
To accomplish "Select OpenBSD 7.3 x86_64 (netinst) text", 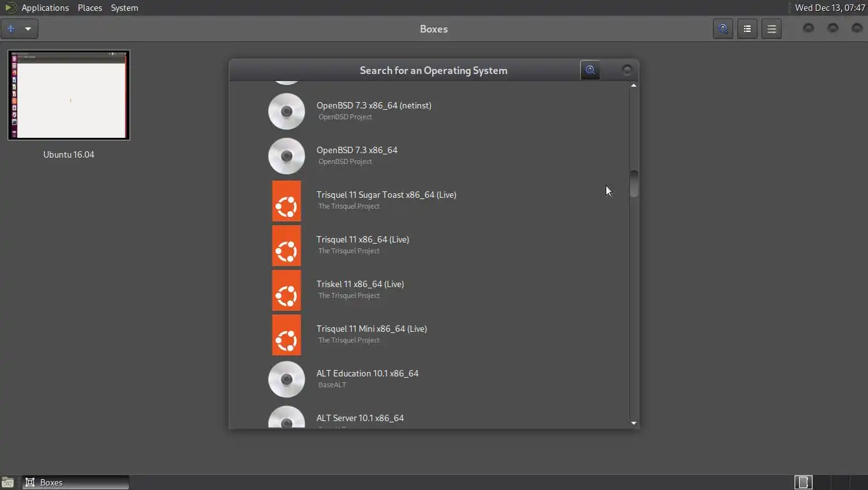I will [x=374, y=105].
